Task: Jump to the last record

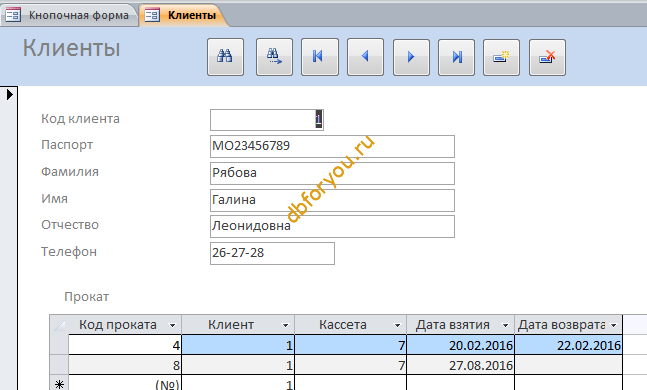Action: (456, 57)
